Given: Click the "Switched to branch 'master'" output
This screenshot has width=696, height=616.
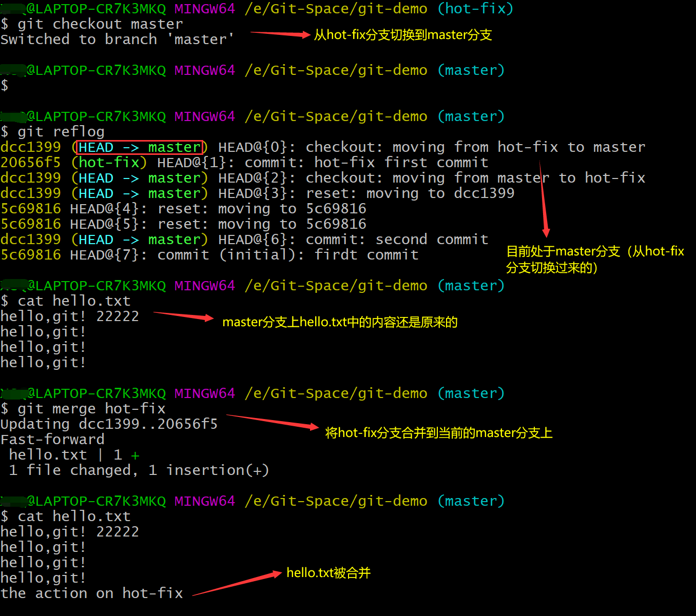Looking at the screenshot, I should point(118,39).
